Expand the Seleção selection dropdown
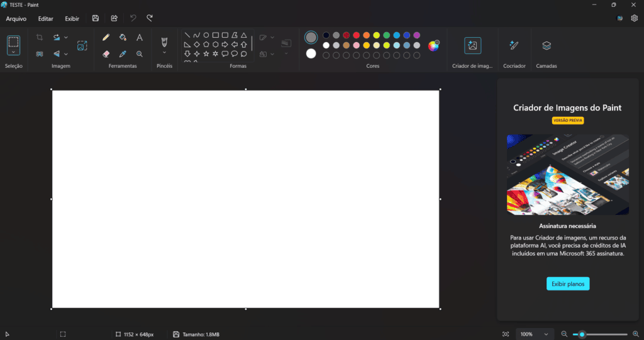 [13, 52]
